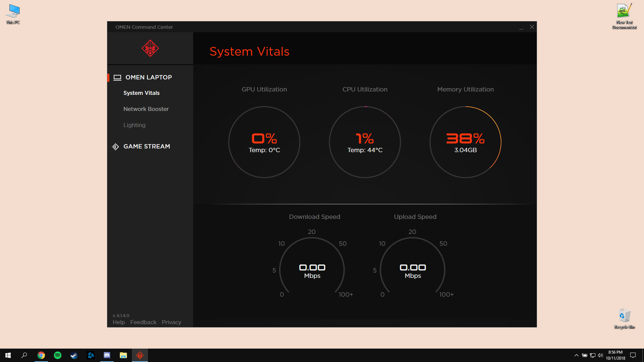Click the laptop icon beside OMEN LAPTOP
The height and width of the screenshot is (362, 644).
(117, 77)
